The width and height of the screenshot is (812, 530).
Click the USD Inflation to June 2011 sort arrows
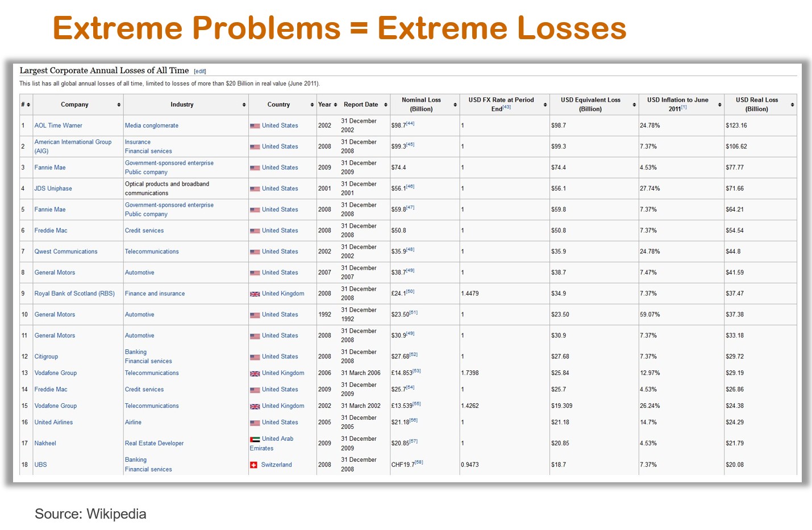tap(719, 105)
